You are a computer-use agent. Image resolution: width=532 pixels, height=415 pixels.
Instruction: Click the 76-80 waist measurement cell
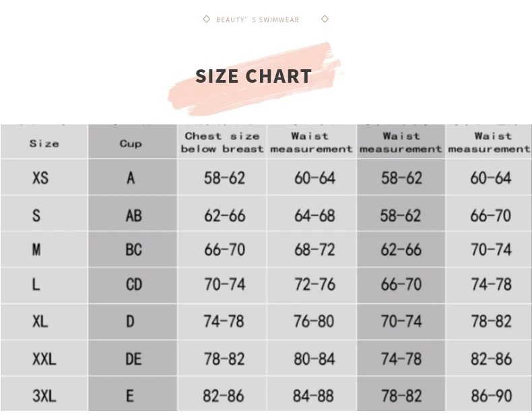point(314,322)
